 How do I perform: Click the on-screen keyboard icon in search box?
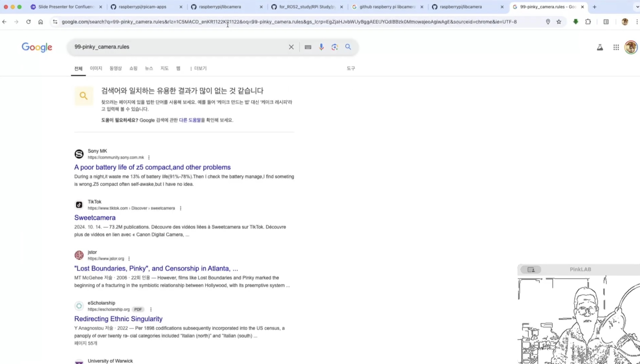pyautogui.click(x=308, y=47)
